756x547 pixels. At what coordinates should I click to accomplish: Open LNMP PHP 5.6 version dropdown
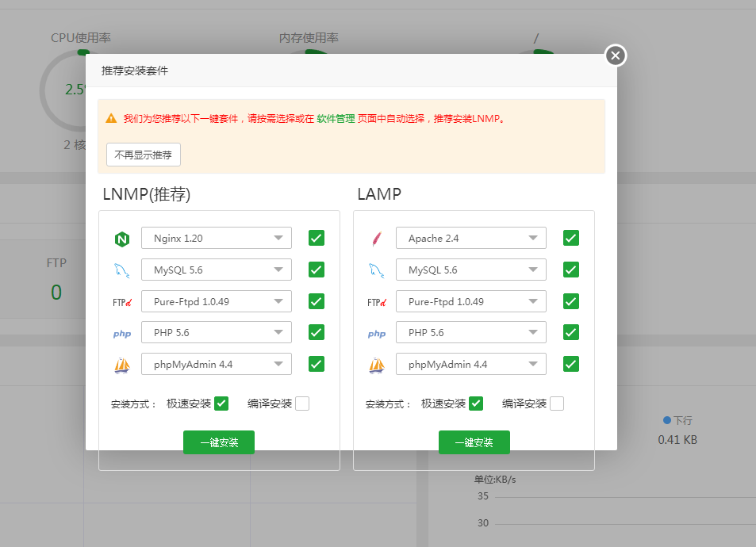pos(217,332)
